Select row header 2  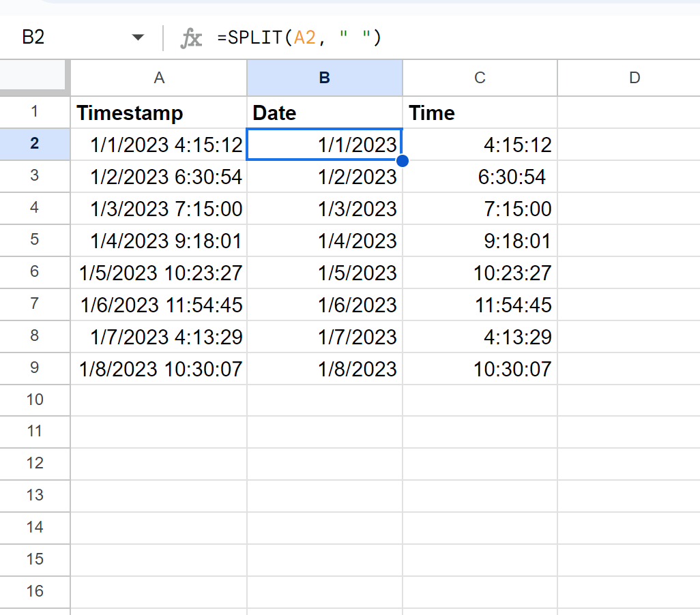[35, 145]
